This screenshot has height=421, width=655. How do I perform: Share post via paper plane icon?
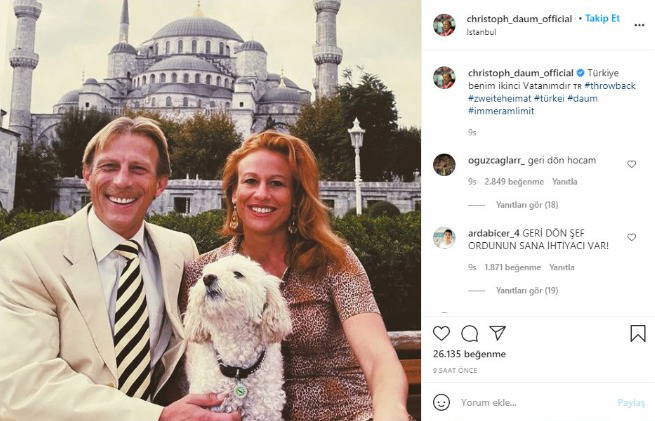[498, 333]
